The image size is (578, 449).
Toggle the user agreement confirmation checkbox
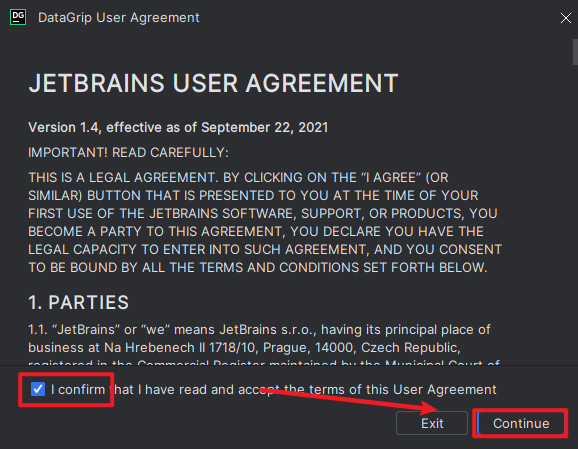click(38, 389)
